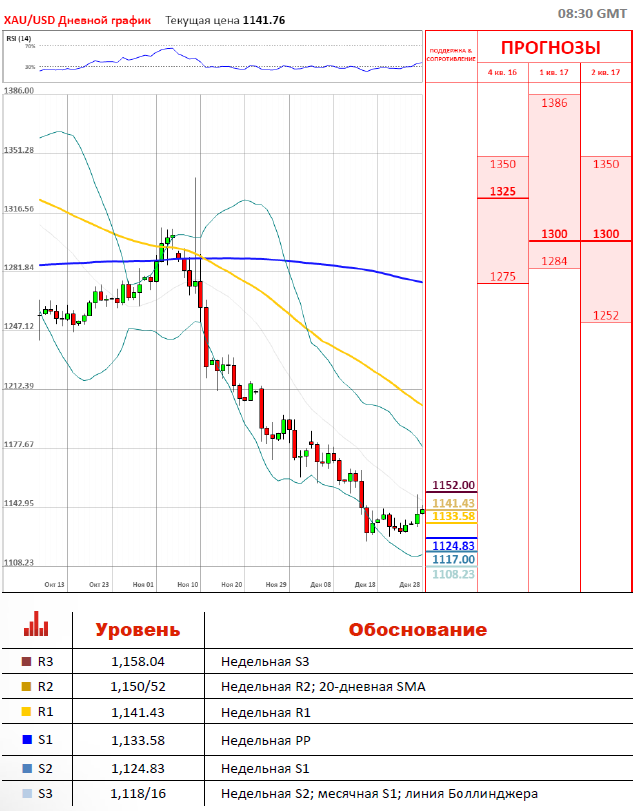Open the '4 кв. 16' forecast column
Viewport: 639px width, 811px height.
tap(502, 73)
